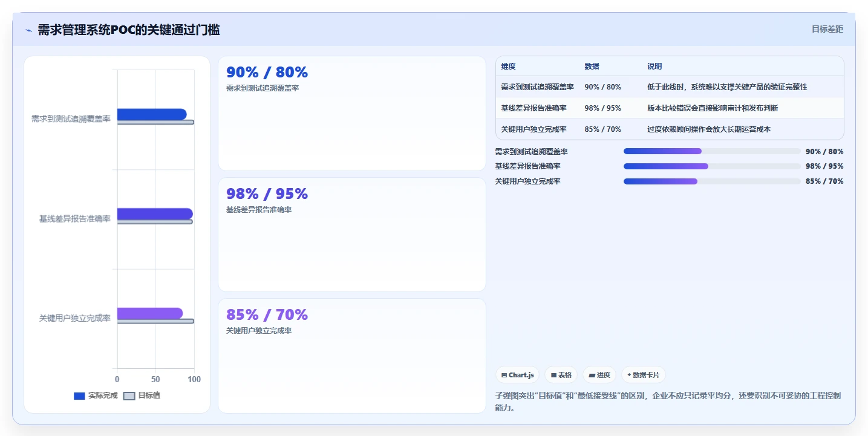Screen dimensions: 868x436
Task: Click the blue chart bar for 需求到测试追溯覆盖率
Action: (152, 114)
